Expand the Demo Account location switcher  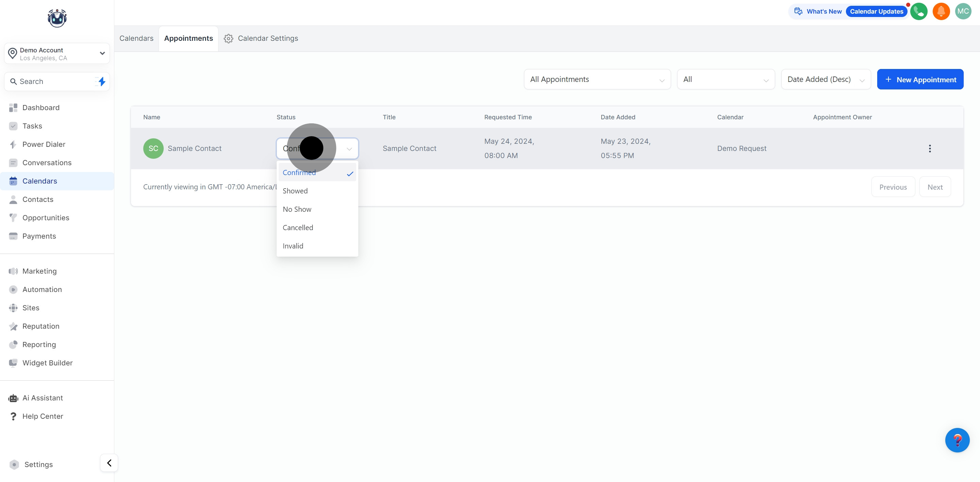[x=57, y=54]
